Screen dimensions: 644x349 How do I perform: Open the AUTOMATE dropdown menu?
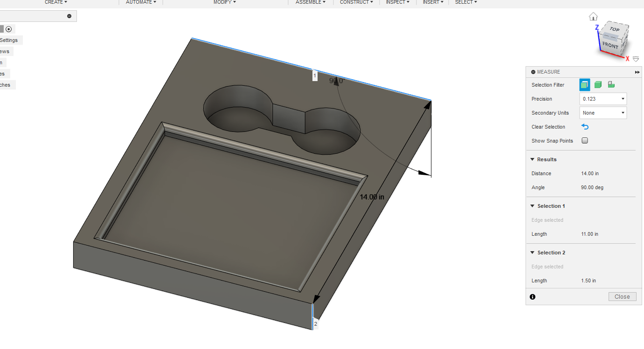pyautogui.click(x=141, y=2)
